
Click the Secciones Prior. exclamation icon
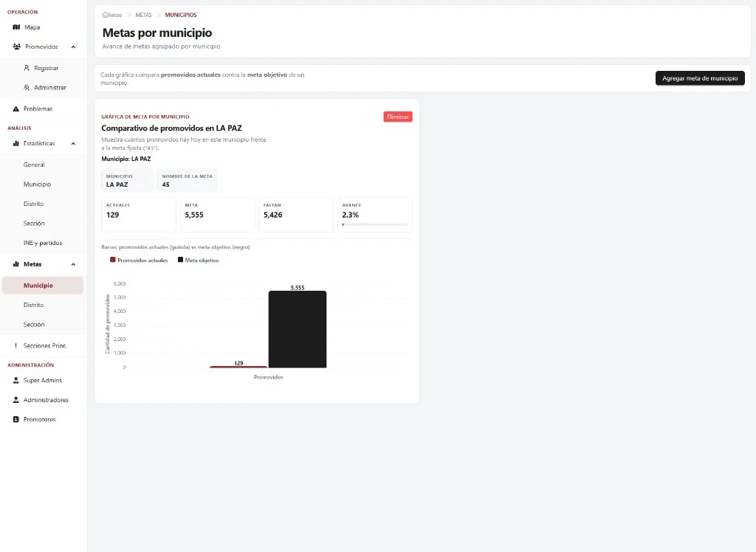point(16,345)
